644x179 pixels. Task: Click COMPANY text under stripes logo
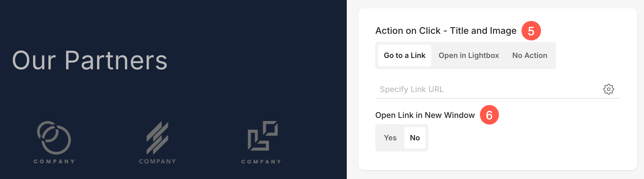[x=157, y=161]
